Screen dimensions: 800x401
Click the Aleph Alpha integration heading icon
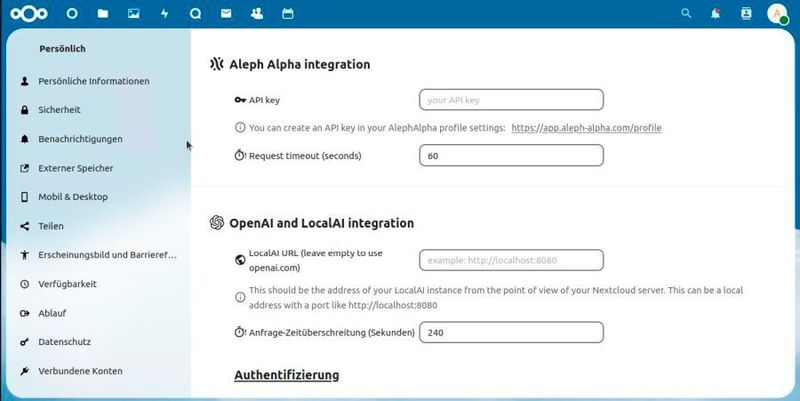(217, 64)
